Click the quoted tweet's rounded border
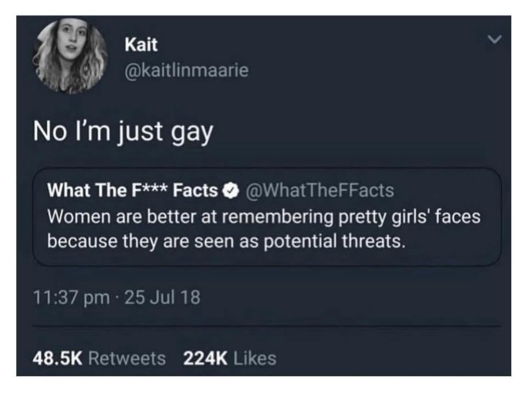Viewport: 532px width, 397px height. click(267, 169)
